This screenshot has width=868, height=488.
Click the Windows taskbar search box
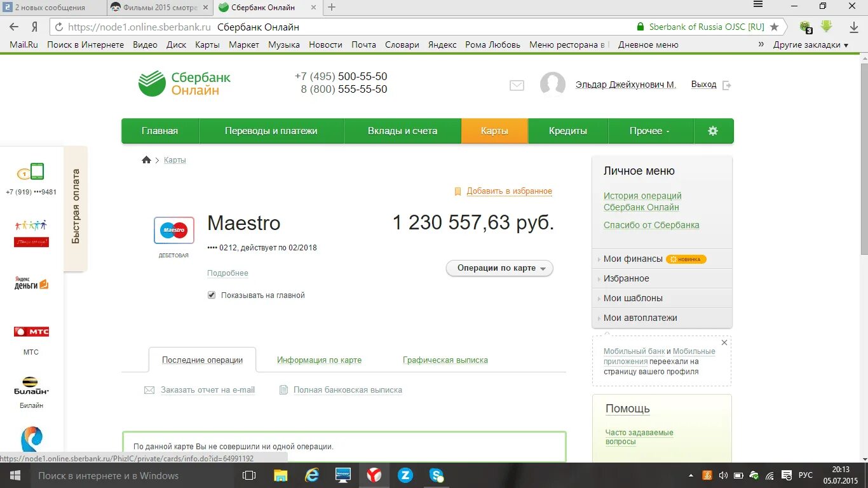click(132, 475)
